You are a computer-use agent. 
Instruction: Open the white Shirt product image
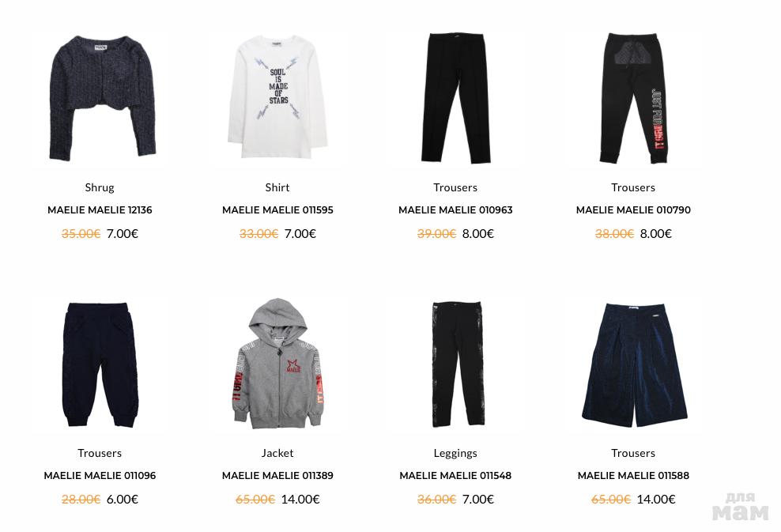(x=277, y=98)
